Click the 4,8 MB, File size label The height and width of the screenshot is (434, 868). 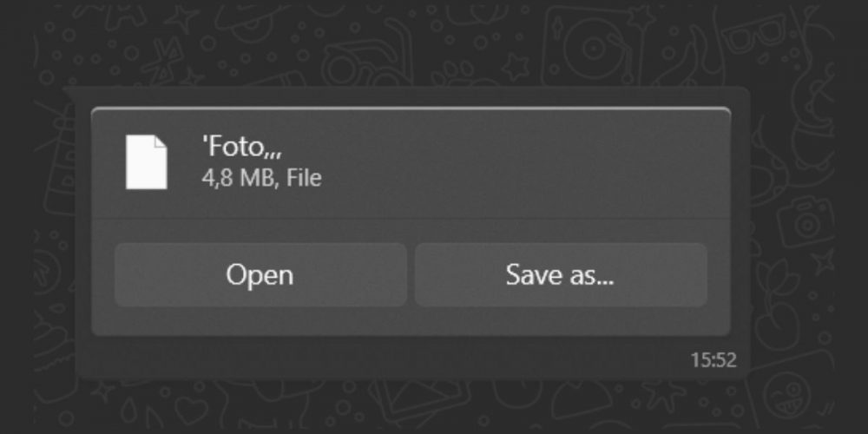pyautogui.click(x=261, y=179)
